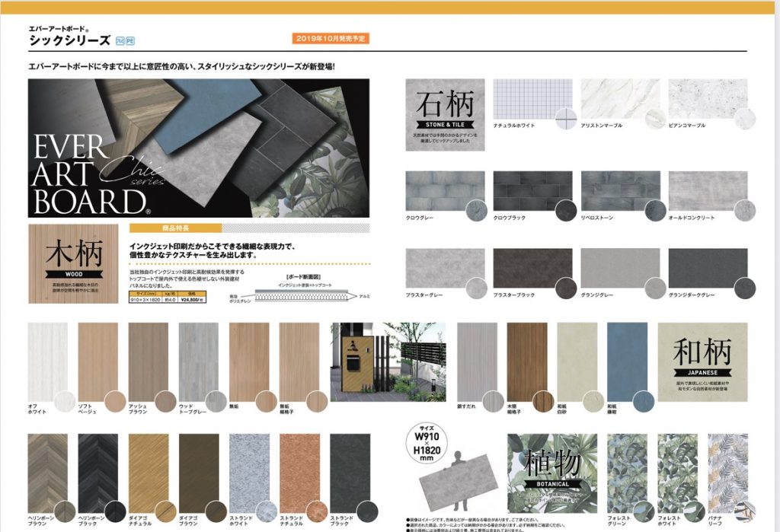Click the ソフトベージュ circular close-up sample

pos(116,401)
